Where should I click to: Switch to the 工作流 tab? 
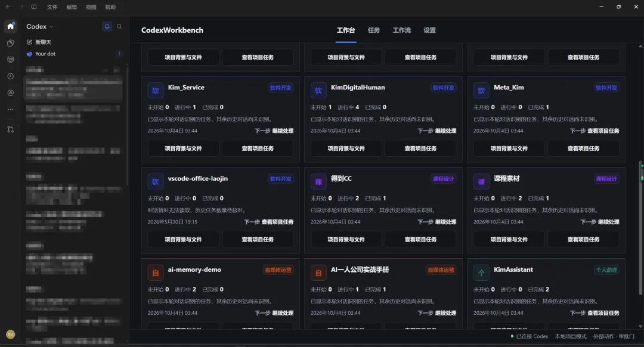(402, 30)
